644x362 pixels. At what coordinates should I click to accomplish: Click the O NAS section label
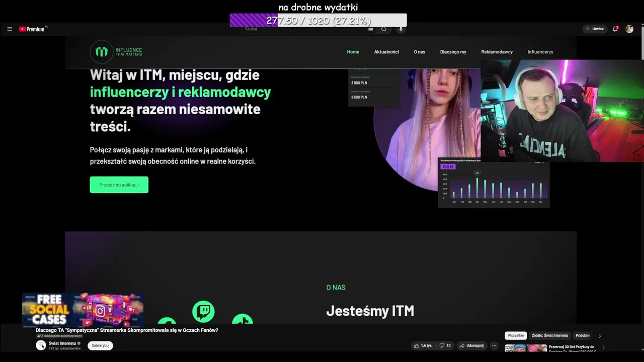coord(336,288)
